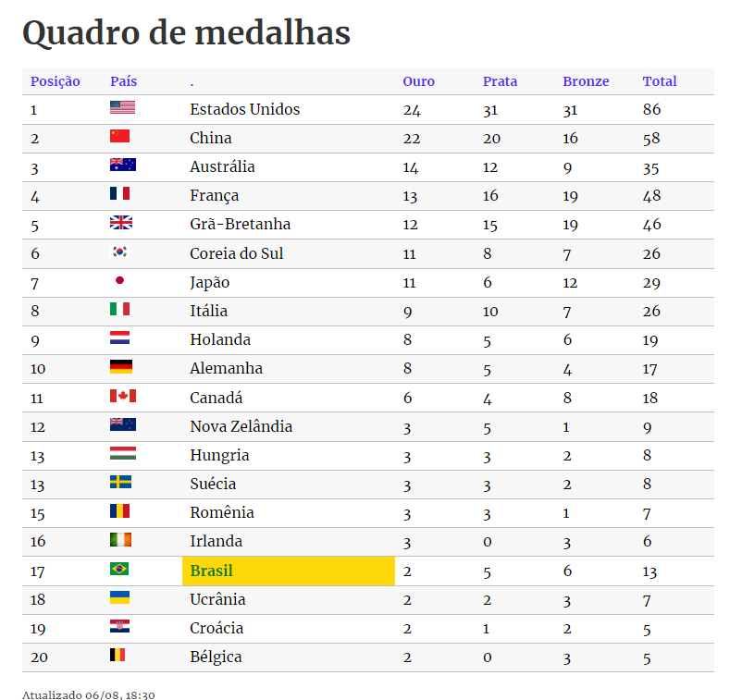Click the Nova Zelândia row name
Screen dimensions: 742x700
(241, 426)
